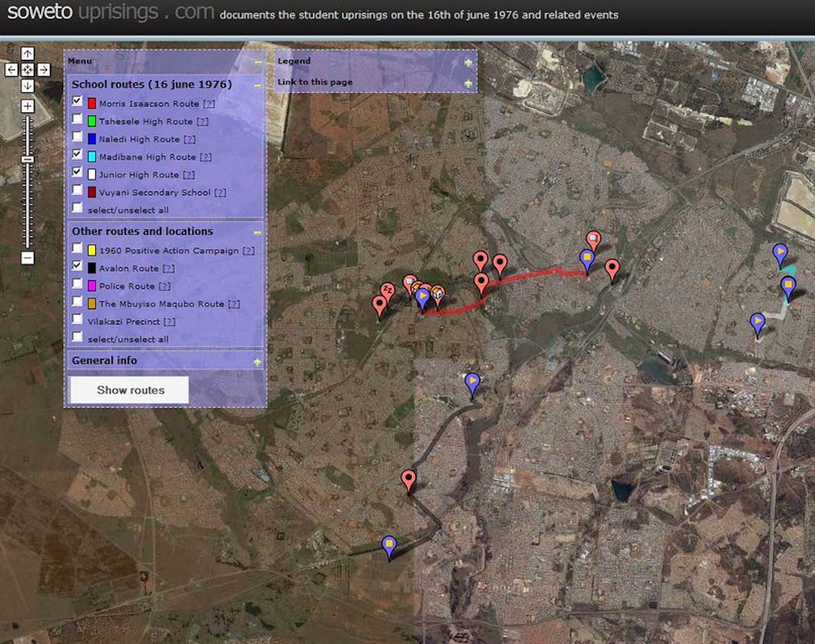815x644 pixels.
Task: Open the 'Link to this page' item
Action: (315, 82)
